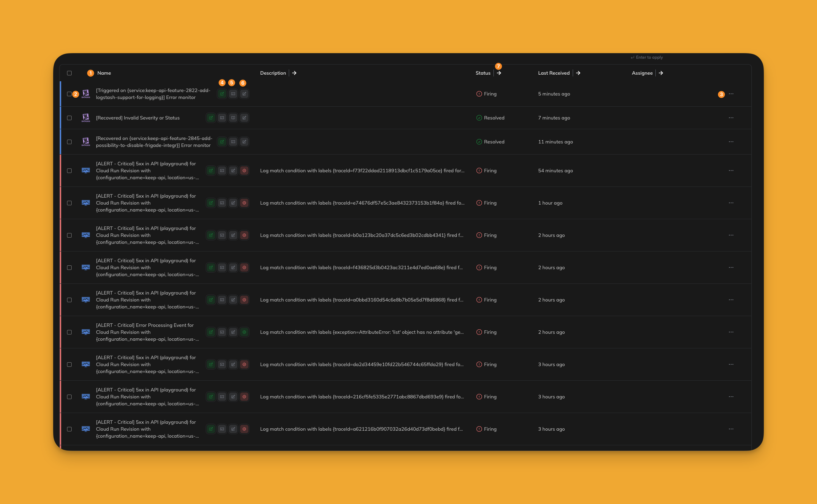Edit note for Invalid Severity or Status alert

244,118
